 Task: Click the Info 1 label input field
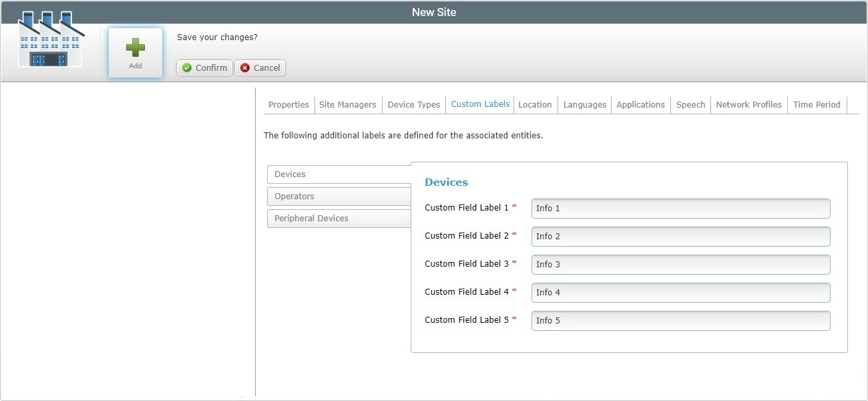pyautogui.click(x=680, y=208)
